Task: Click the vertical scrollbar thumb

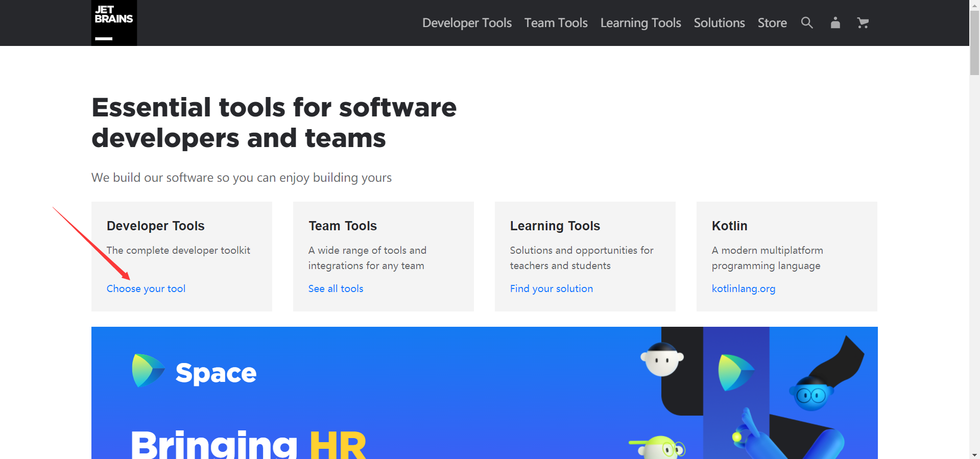Action: click(x=974, y=43)
